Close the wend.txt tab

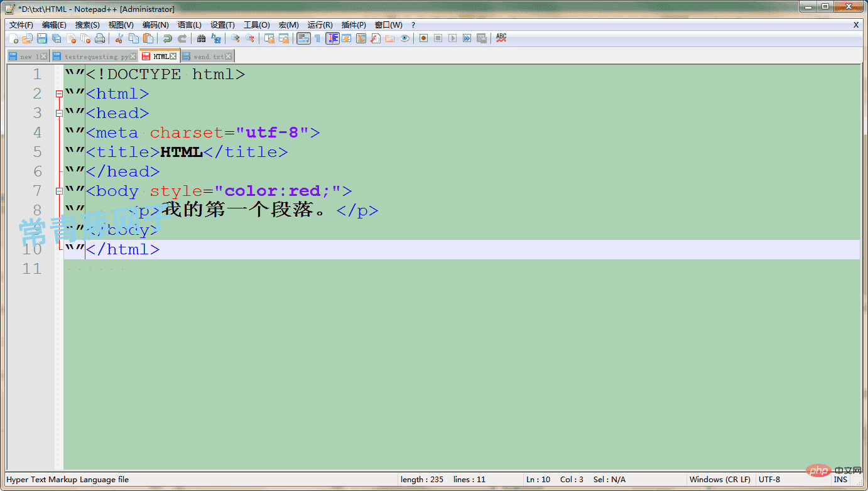(228, 57)
